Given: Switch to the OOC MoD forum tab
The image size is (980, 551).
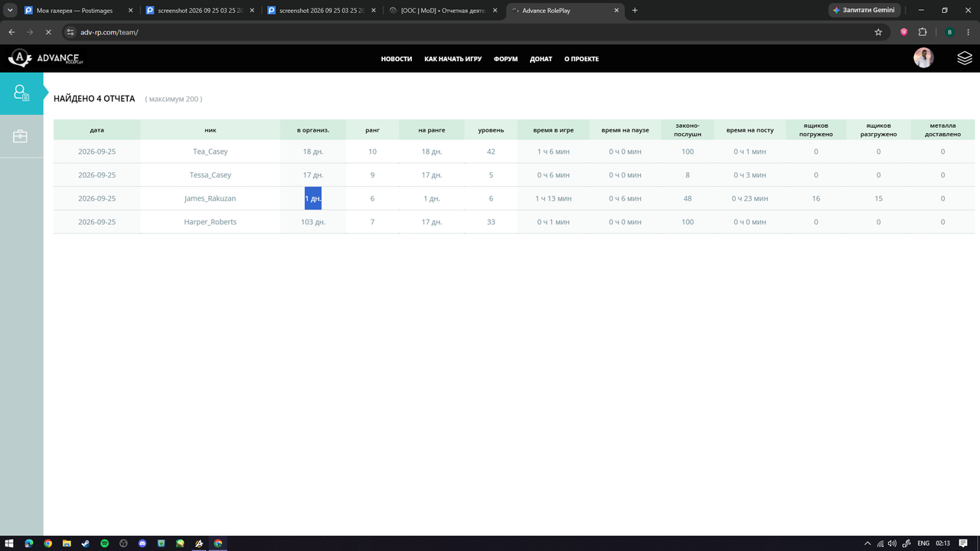Looking at the screenshot, I should (x=444, y=11).
